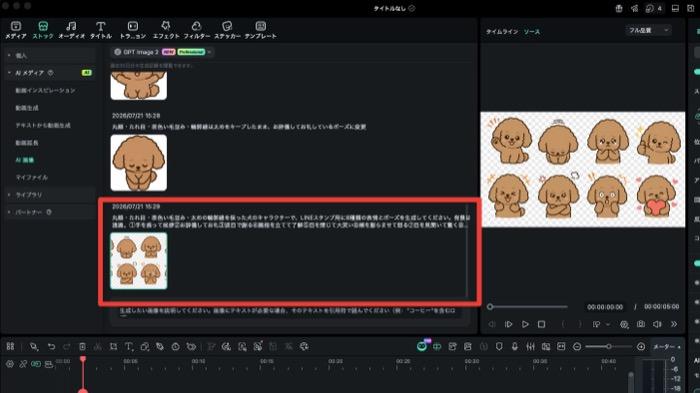Open more preview options double-arrow
This screenshot has height=393, width=700.
[674, 324]
